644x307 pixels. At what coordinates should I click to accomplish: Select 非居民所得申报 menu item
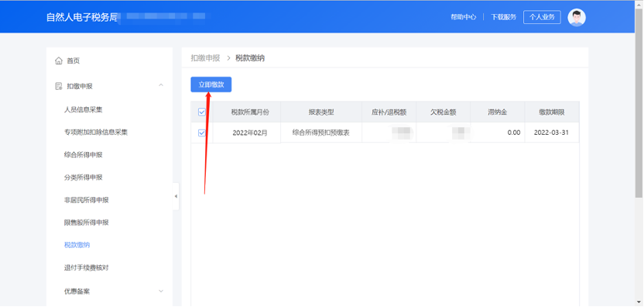tap(87, 200)
